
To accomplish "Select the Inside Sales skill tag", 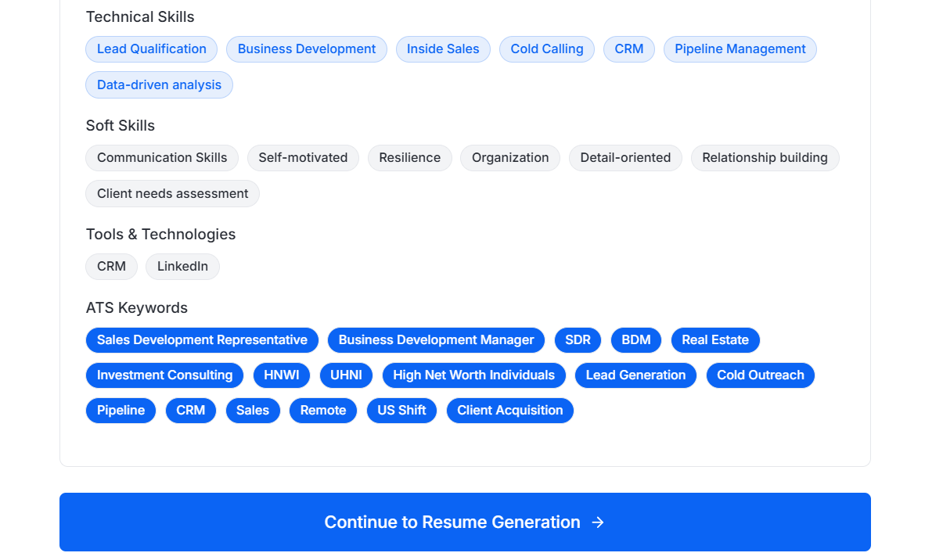I will point(443,48).
